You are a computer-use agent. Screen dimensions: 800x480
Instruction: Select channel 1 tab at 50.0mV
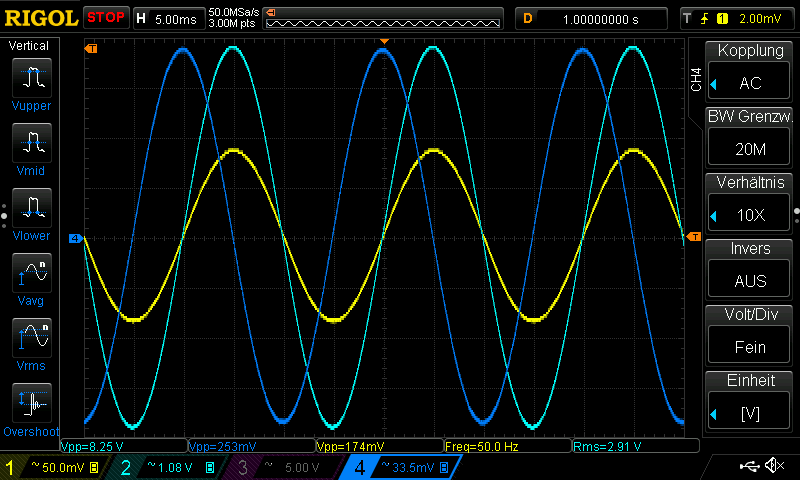[x=53, y=467]
